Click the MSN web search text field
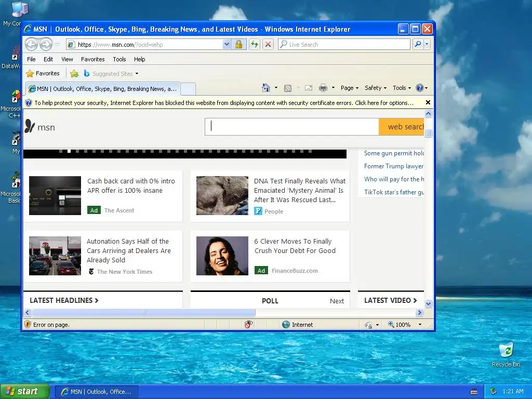 pos(292,127)
